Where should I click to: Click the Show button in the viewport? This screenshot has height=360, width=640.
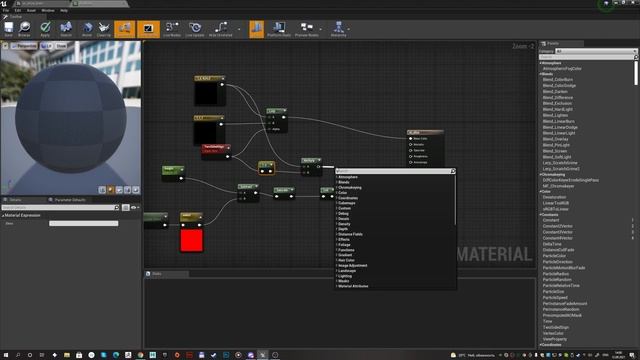tap(61, 46)
